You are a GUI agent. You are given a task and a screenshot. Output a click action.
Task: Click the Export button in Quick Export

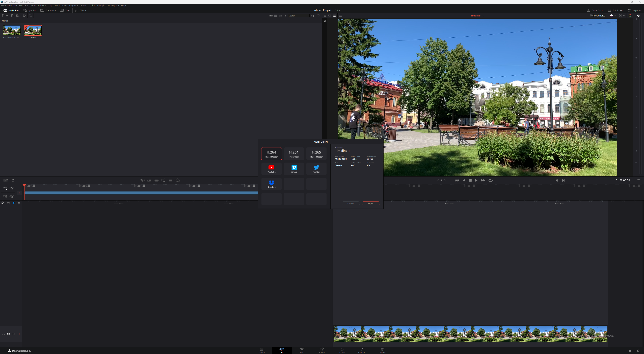pyautogui.click(x=371, y=203)
